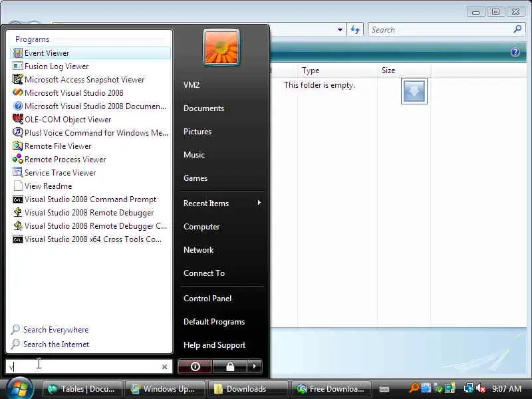Open Connect To from Start menu
The image size is (532, 399).
tap(204, 273)
